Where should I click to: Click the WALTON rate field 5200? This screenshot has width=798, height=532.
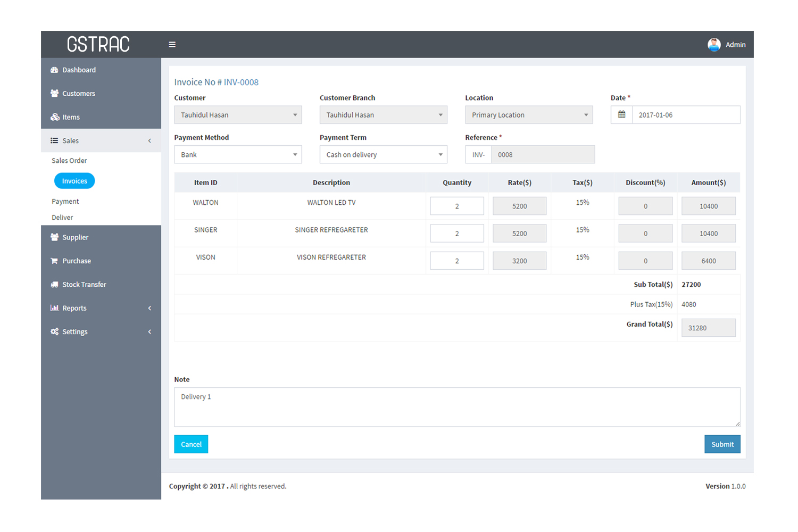click(x=520, y=206)
